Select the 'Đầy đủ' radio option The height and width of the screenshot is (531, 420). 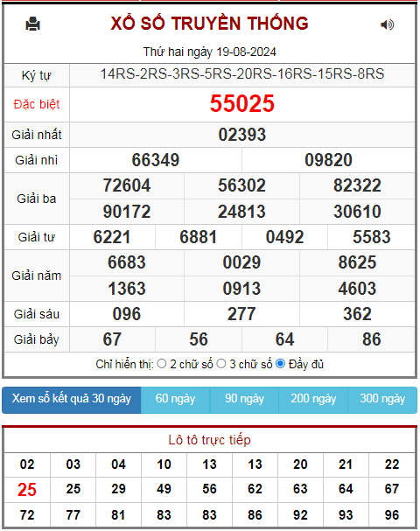[x=281, y=364]
